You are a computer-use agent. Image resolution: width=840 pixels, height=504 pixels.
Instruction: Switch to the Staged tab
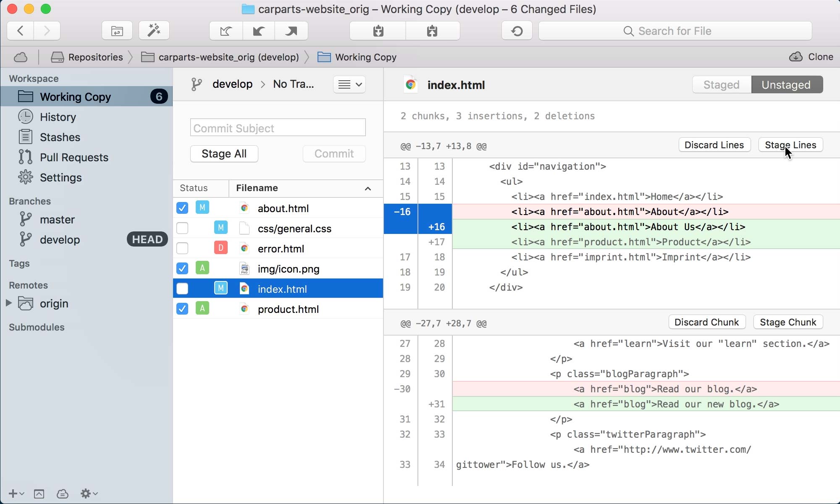coord(721,84)
